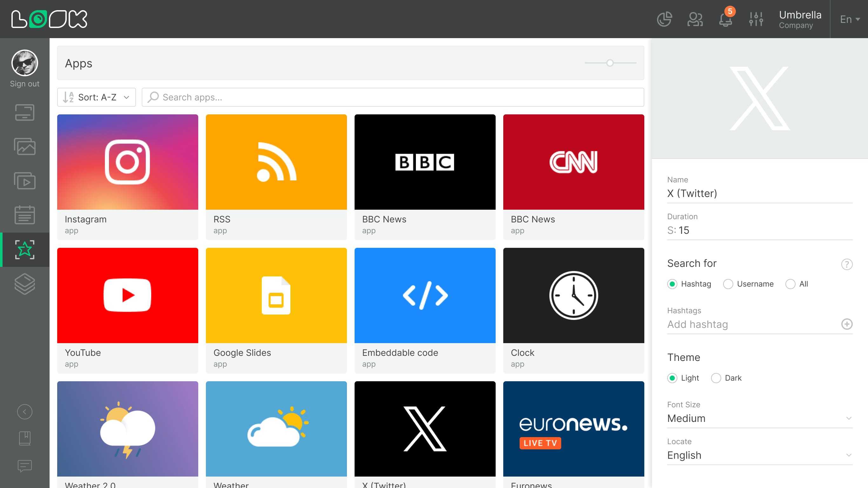
Task: Open the Sort: A-Z dropdown
Action: click(x=96, y=98)
